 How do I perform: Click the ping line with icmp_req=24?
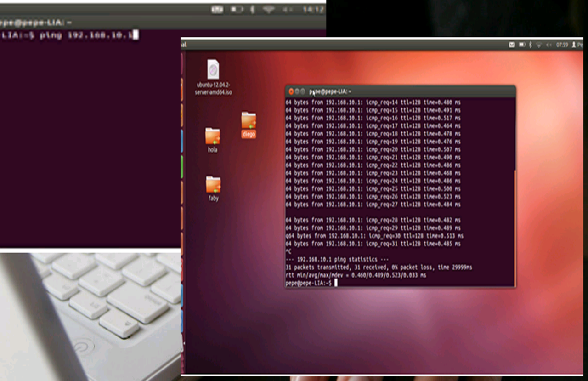coord(373,181)
